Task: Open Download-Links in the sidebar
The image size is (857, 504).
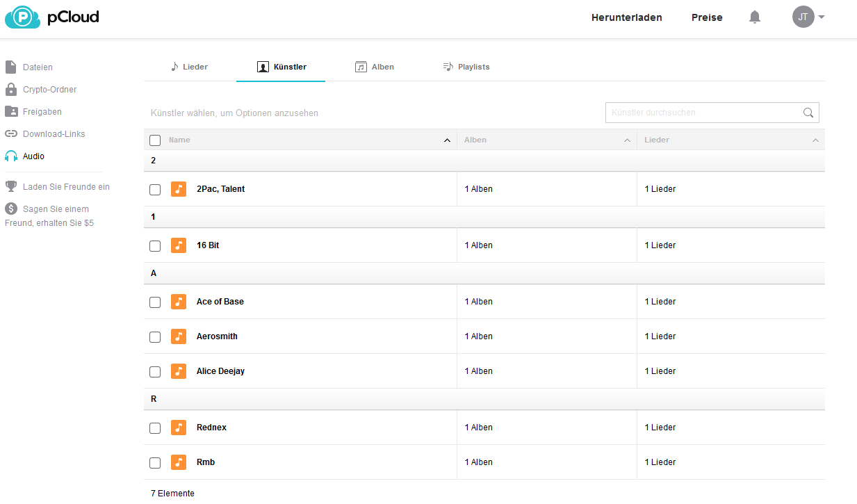Action: 54,134
